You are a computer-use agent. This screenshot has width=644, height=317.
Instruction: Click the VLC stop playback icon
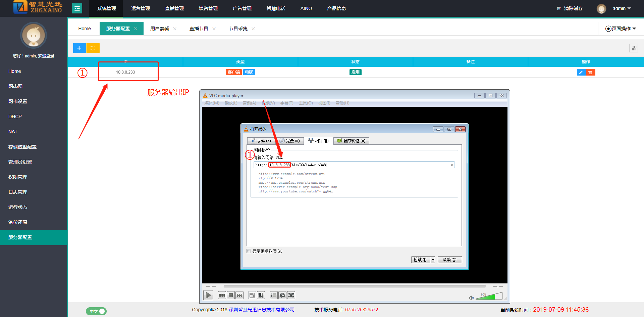click(x=231, y=295)
